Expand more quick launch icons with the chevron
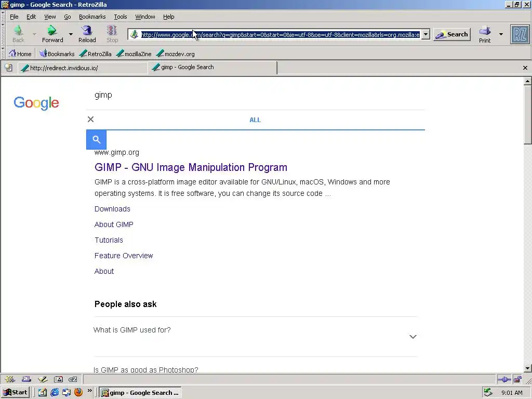This screenshot has width=532, height=399. [89, 391]
